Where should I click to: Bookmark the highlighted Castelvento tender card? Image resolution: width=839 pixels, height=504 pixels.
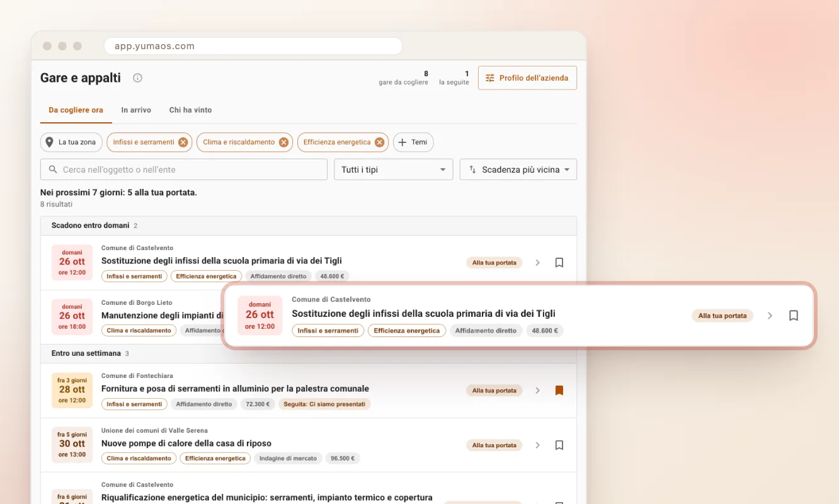tap(794, 316)
